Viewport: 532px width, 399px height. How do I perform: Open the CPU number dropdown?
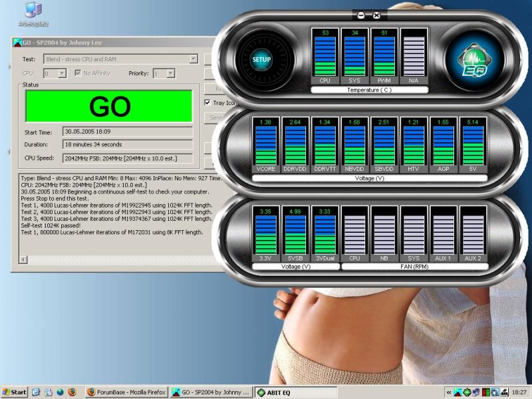[62, 73]
